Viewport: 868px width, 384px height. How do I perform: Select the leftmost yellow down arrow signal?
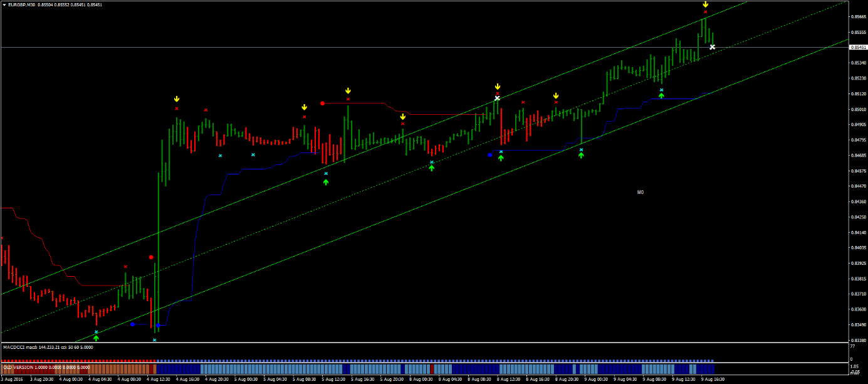coord(177,99)
